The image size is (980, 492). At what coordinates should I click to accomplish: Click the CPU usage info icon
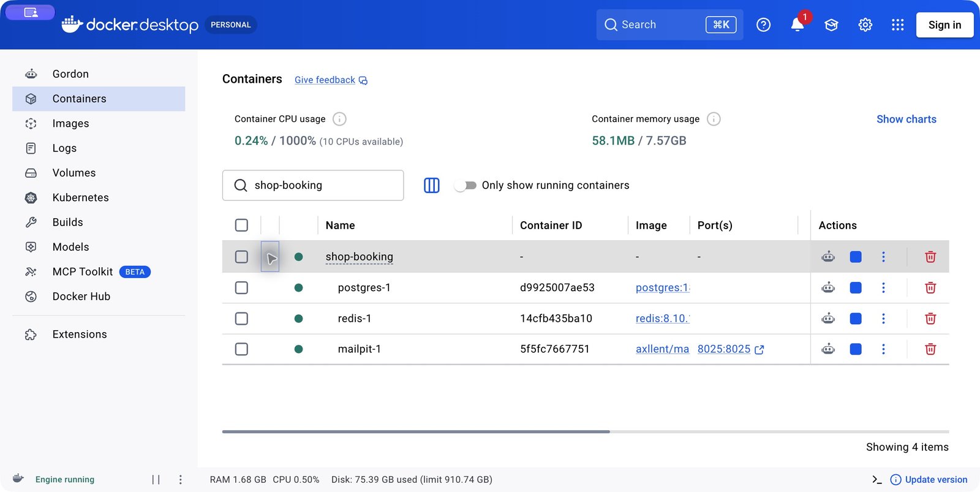(x=339, y=119)
